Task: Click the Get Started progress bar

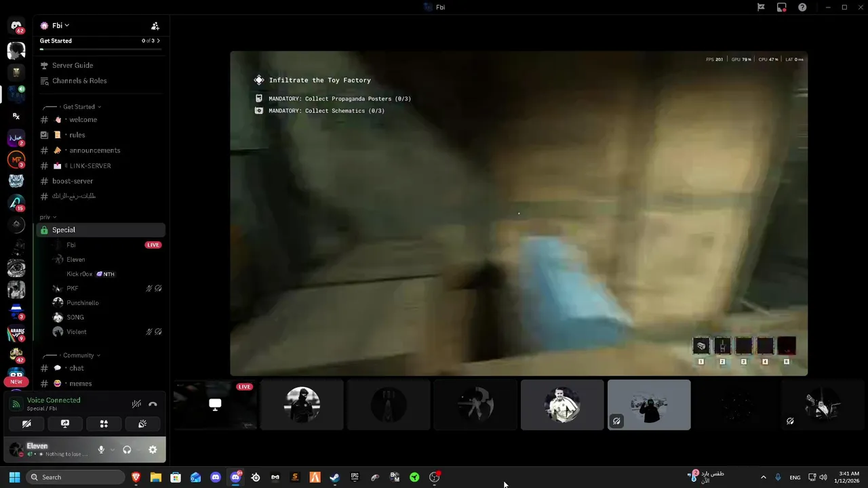Action: 100,49
